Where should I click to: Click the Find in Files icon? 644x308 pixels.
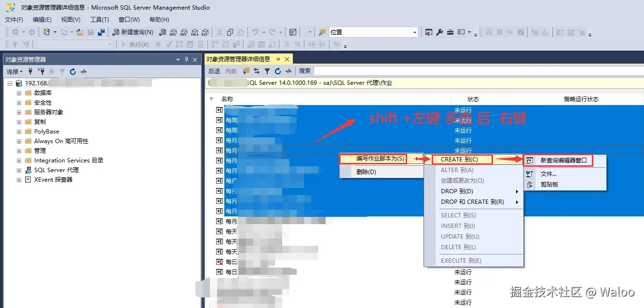pyautogui.click(x=322, y=32)
